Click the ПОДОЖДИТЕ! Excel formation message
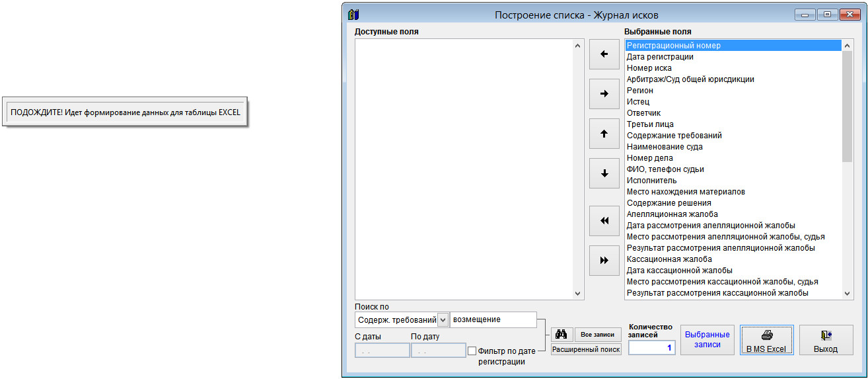The width and height of the screenshot is (868, 379). click(x=126, y=112)
